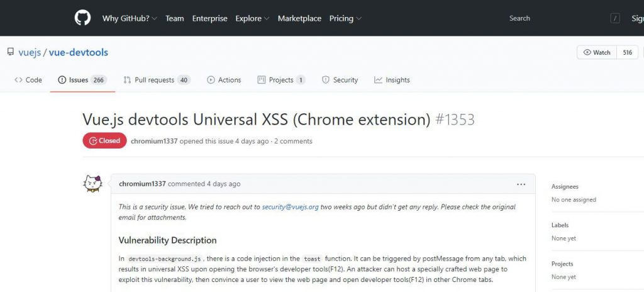
Task: Click the devtools-background.js code text
Action: pyautogui.click(x=164, y=259)
